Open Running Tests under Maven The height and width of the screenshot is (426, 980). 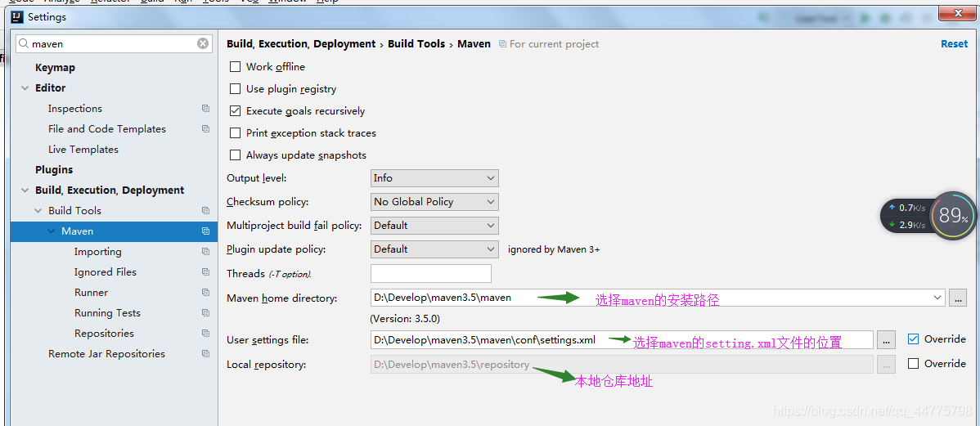107,313
